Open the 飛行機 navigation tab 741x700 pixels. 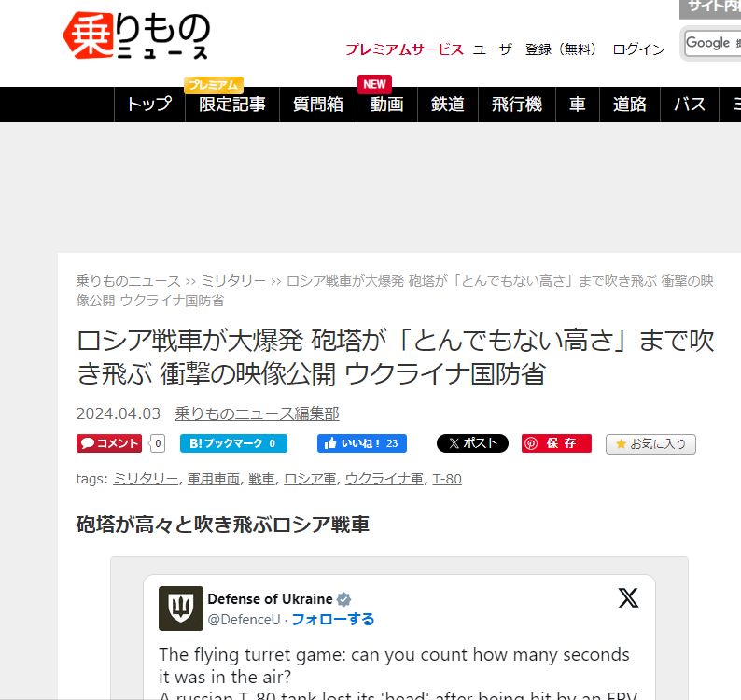click(x=516, y=105)
